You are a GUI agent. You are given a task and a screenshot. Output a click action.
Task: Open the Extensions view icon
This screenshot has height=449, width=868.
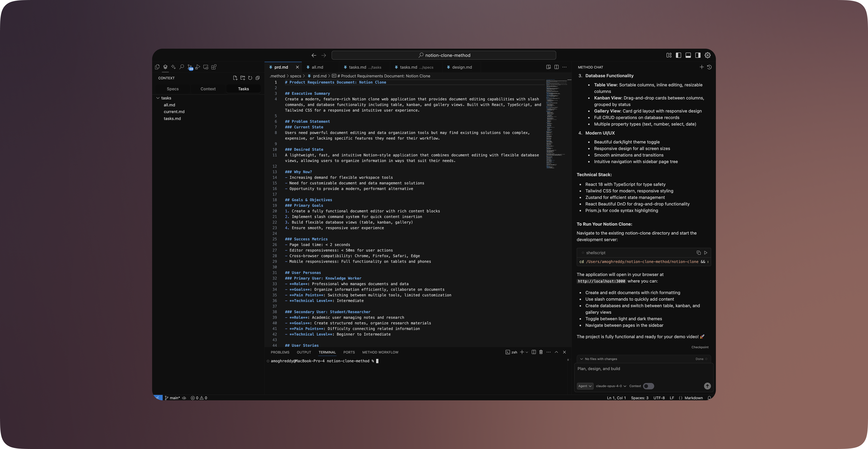[214, 67]
